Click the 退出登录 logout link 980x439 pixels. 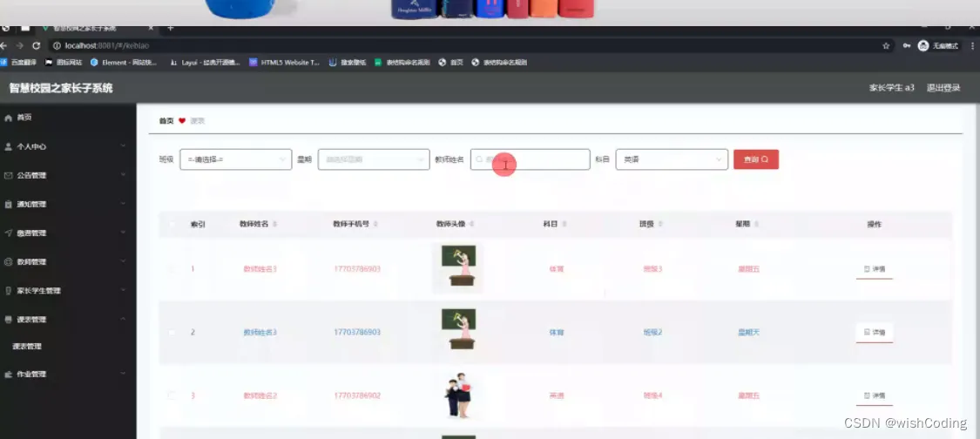coord(943,88)
